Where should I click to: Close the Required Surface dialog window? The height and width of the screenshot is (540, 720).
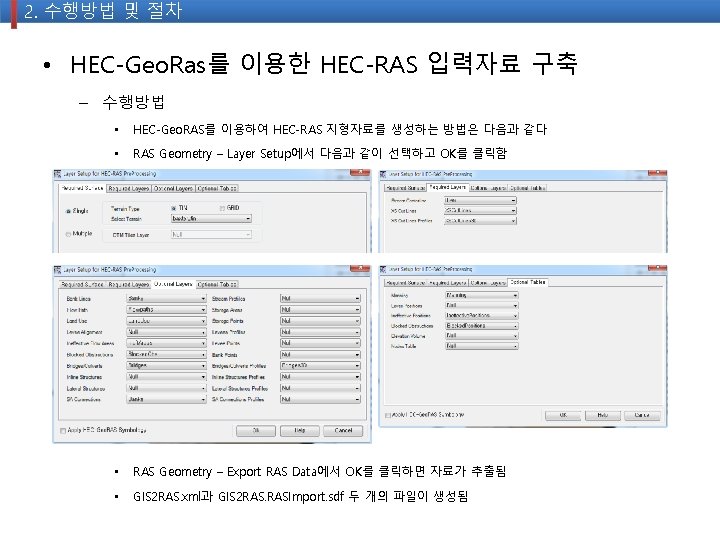[x=360, y=173]
